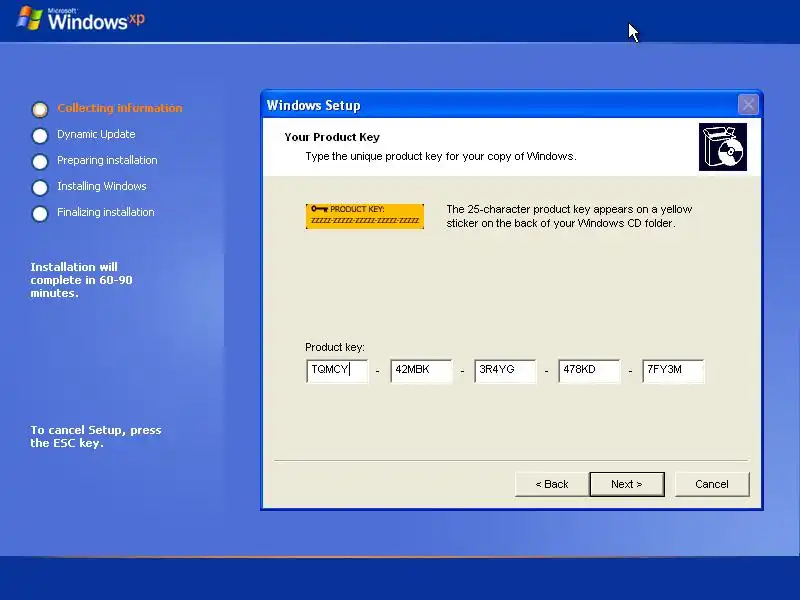Viewport: 800px width, 600px height.
Task: Click the Collecting information step bullet
Action: click(40, 109)
